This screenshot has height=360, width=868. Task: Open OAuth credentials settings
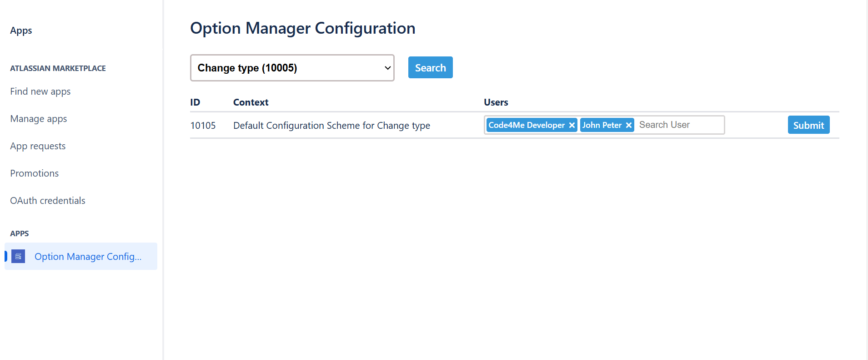[x=48, y=201]
